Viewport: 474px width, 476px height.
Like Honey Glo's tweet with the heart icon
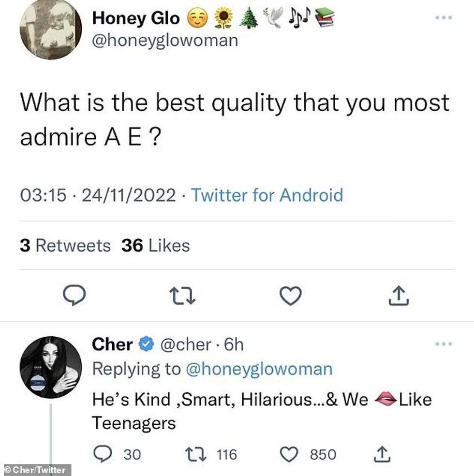point(291,295)
